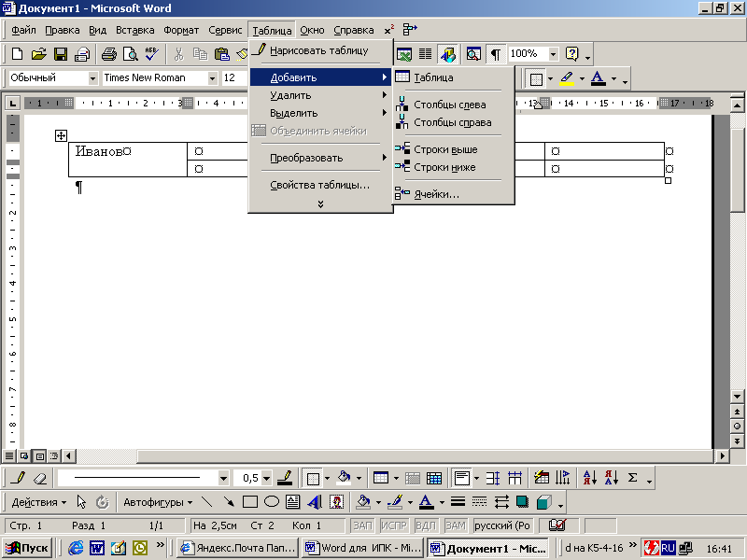Choose Строки выше
Screen dimensions: 747x560
(454, 149)
